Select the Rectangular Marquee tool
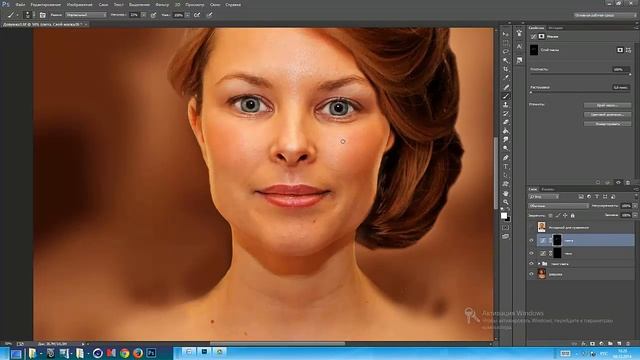 506,43
